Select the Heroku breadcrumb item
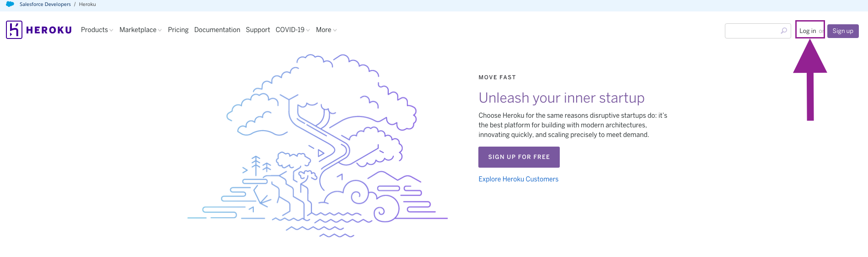This screenshot has height=257, width=868. pos(87,4)
